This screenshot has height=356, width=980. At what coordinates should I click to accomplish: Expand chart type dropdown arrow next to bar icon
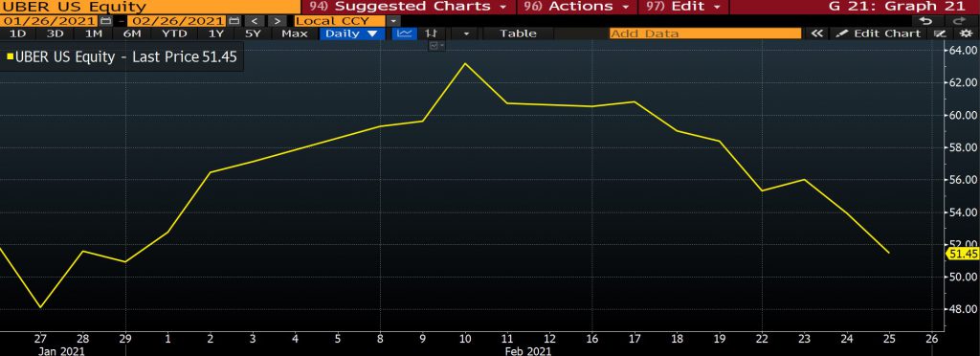point(465,33)
